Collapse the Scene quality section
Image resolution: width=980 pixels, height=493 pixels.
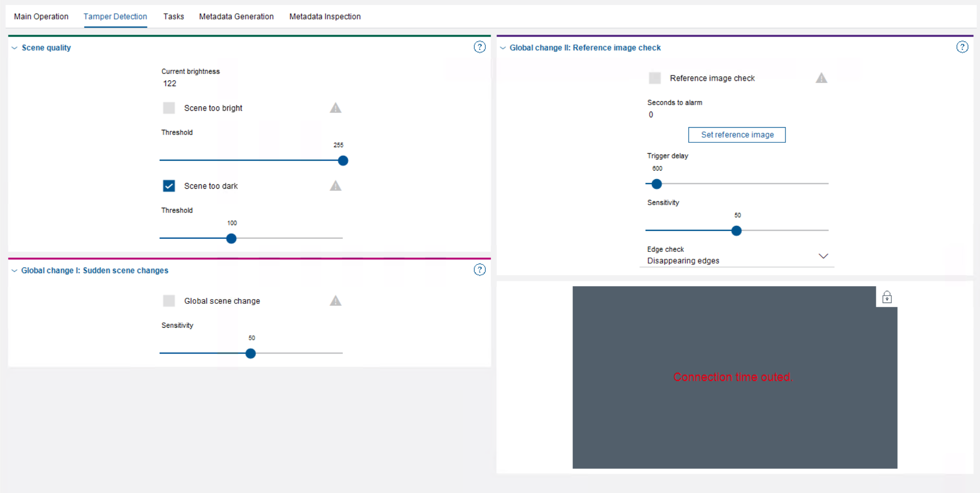(15, 48)
